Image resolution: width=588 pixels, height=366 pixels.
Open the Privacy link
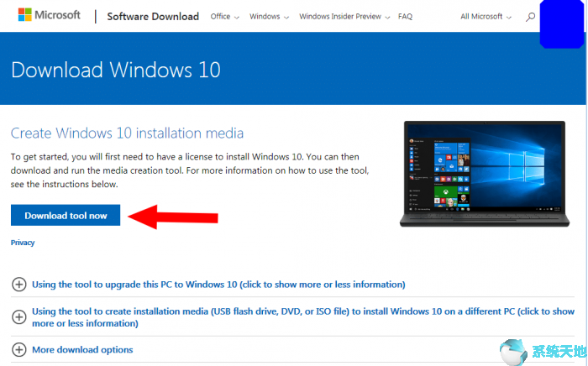point(23,243)
